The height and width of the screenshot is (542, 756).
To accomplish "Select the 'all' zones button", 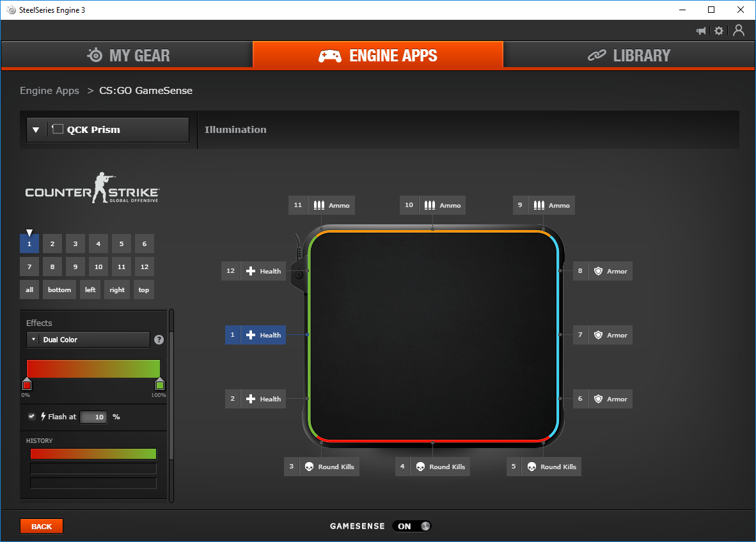I will coord(29,290).
